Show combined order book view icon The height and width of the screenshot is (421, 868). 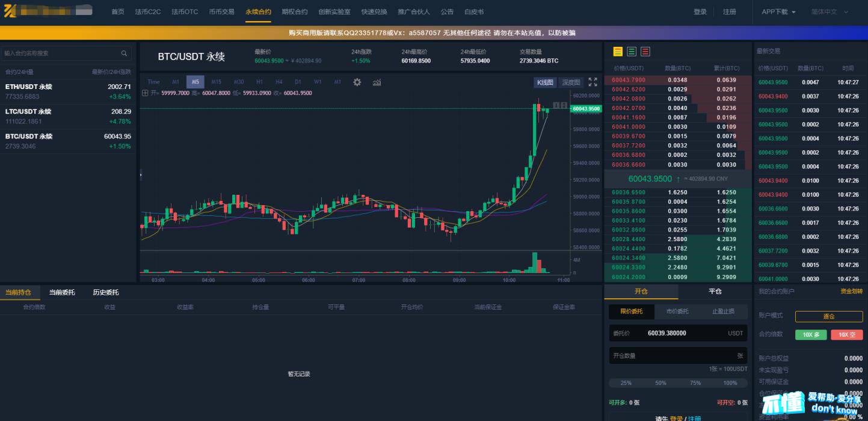(618, 52)
